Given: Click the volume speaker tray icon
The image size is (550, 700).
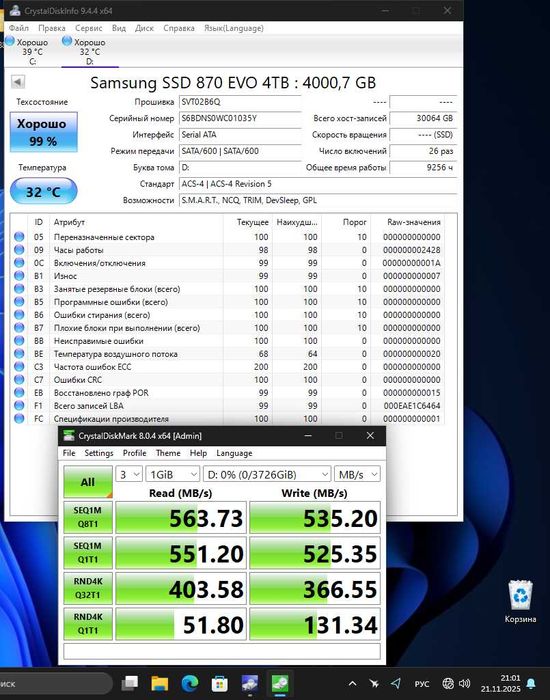Looking at the screenshot, I should click(464, 683).
